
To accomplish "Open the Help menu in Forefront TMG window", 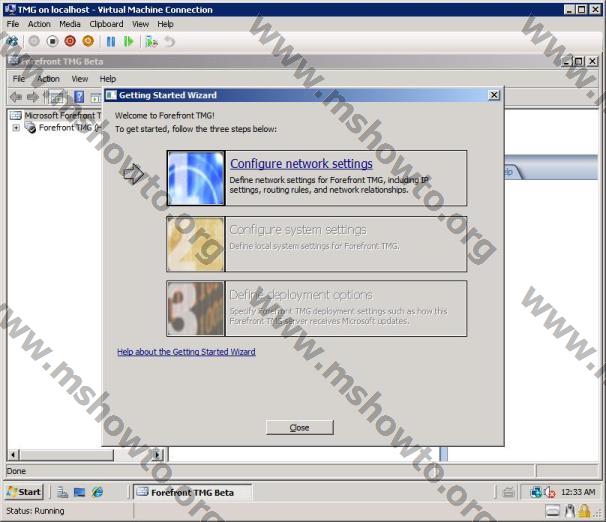I will 108,79.
